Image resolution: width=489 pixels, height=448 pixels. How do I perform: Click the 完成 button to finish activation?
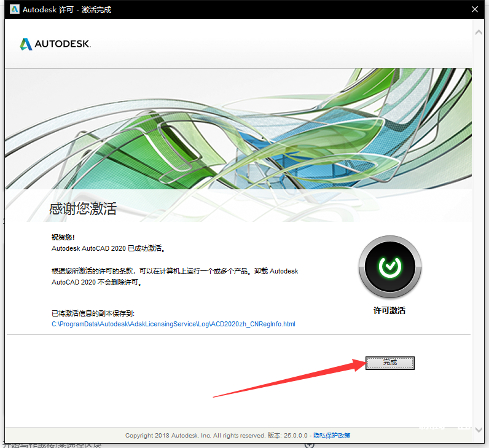[x=390, y=363]
